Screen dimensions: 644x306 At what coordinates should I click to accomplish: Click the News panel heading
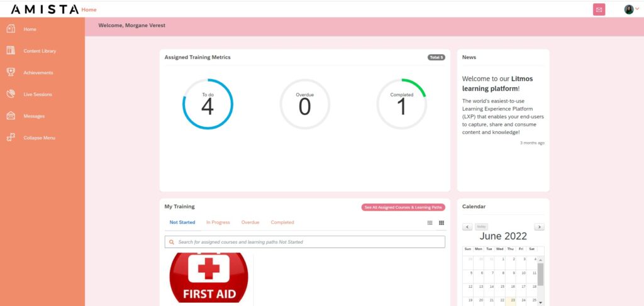coord(469,57)
